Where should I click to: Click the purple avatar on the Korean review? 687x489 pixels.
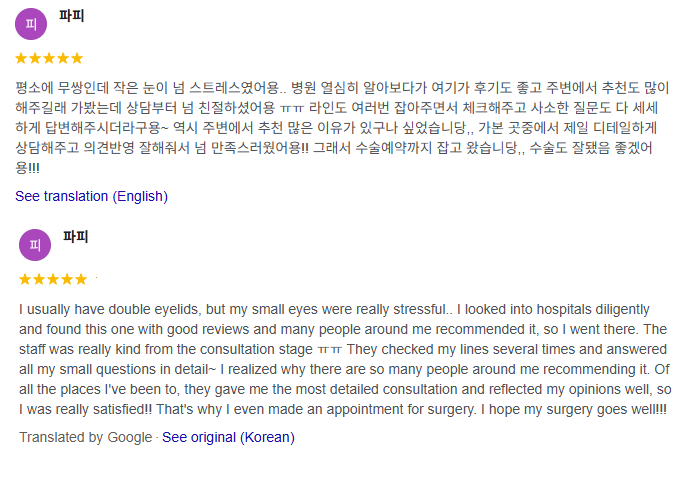(31, 23)
